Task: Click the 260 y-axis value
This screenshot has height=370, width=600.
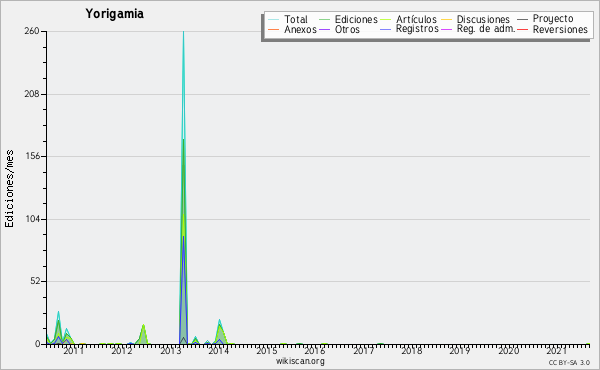Action: tap(32, 31)
